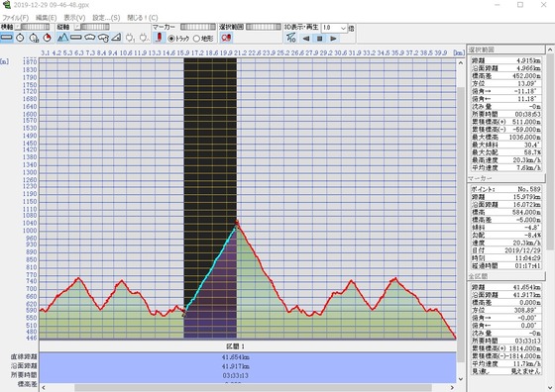Click the chart's vertical scrollbar up arrow
Viewport: 555px width, 392px height.
pos(461,63)
